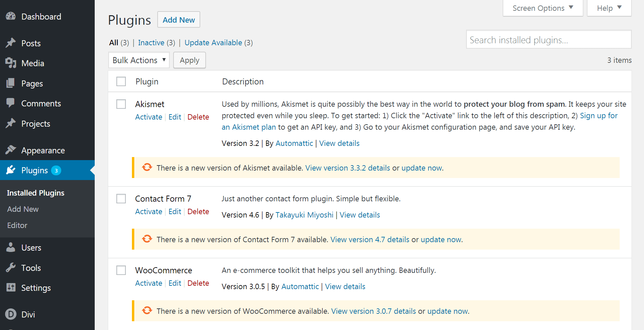This screenshot has width=644, height=330.
Task: Edit the WooCommerce plugin
Action: pyautogui.click(x=175, y=283)
